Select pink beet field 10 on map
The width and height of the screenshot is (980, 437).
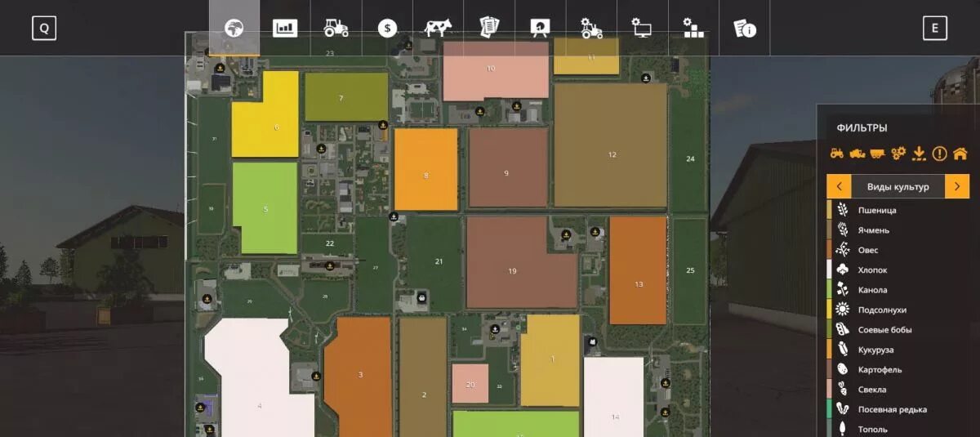(496, 71)
